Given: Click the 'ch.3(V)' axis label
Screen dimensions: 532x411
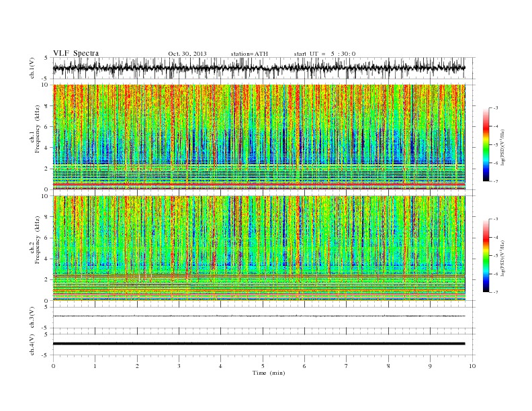Looking at the screenshot, I should [x=32, y=318].
